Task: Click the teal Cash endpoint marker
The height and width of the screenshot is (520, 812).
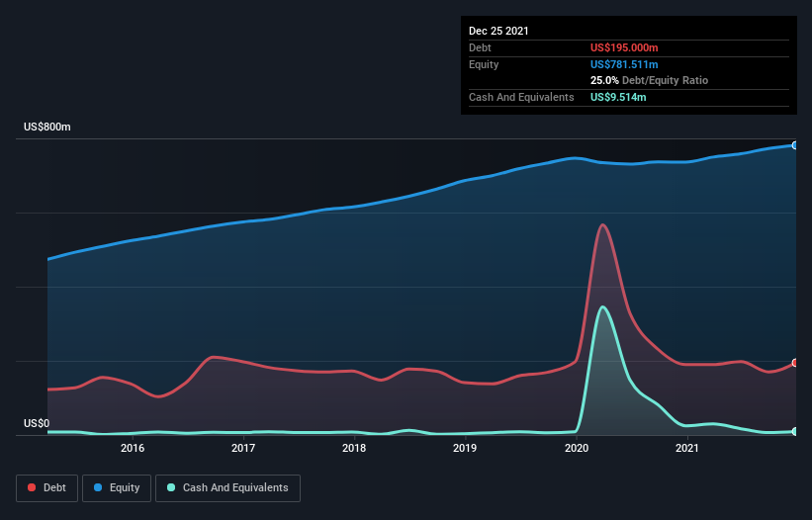Action: tap(795, 432)
